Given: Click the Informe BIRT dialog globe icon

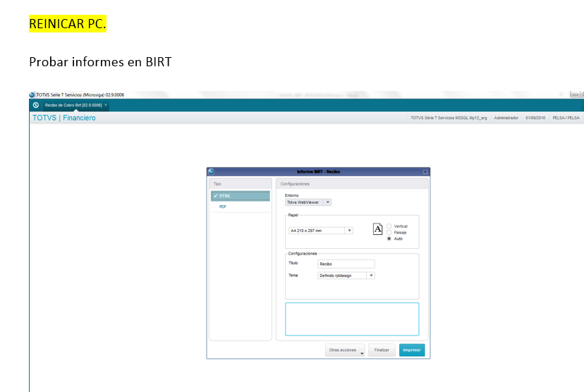Looking at the screenshot, I should (x=211, y=171).
